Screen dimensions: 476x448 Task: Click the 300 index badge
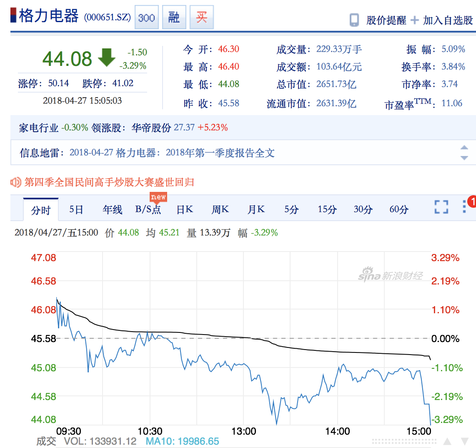[x=146, y=18]
